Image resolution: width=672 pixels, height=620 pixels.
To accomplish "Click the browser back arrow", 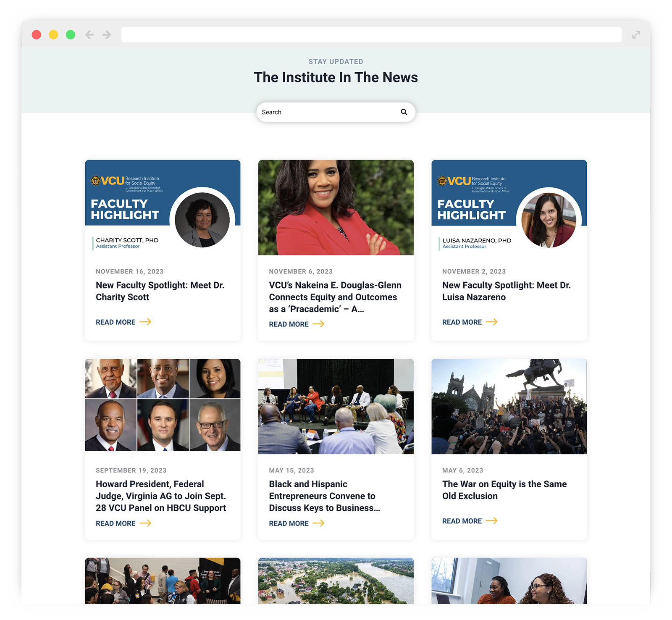I will (89, 34).
